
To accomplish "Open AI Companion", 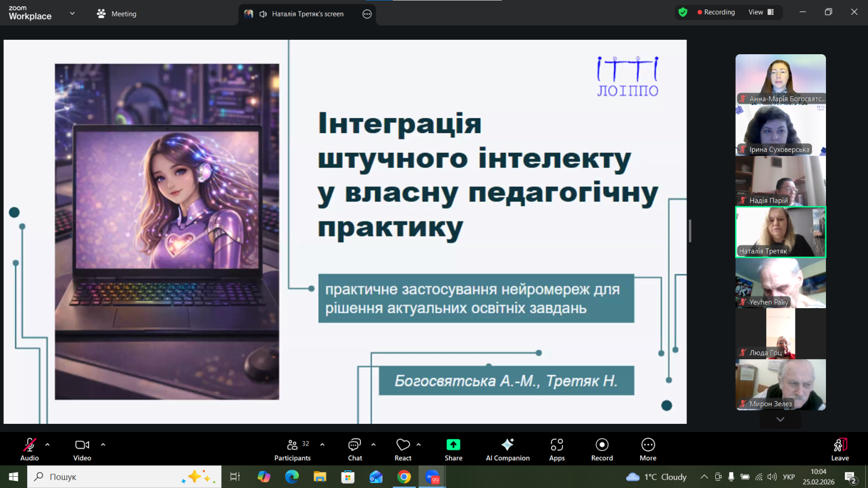I will [x=507, y=449].
